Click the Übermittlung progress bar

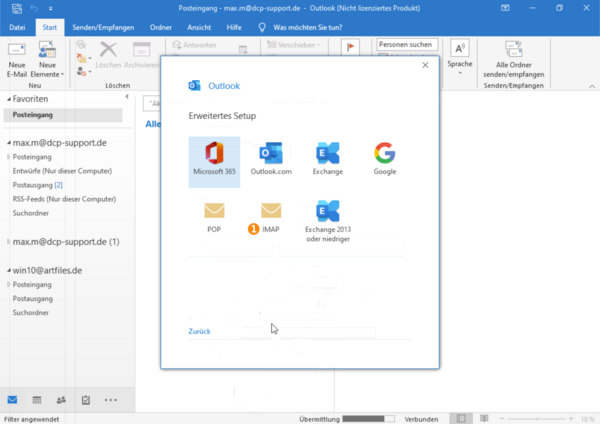368,419
